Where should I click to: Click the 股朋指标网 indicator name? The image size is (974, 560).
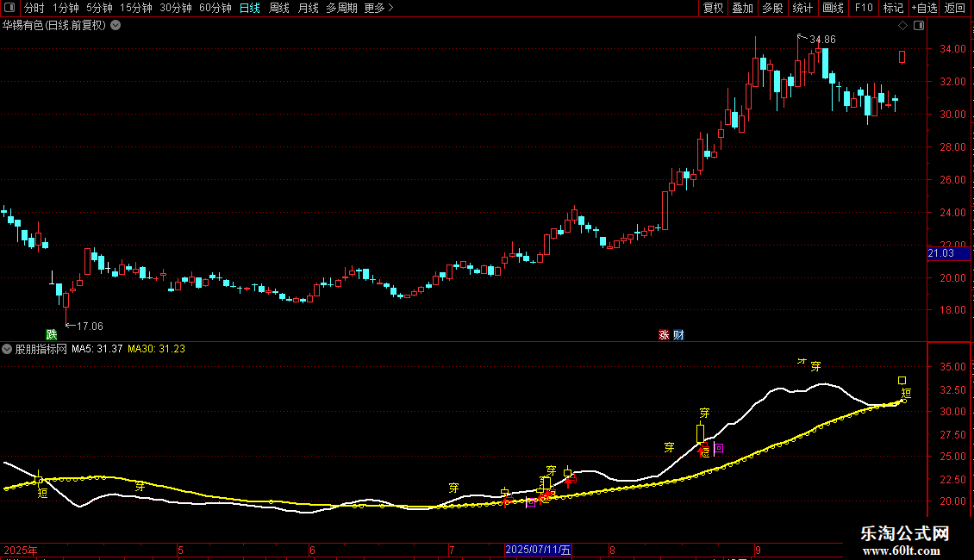click(x=41, y=349)
